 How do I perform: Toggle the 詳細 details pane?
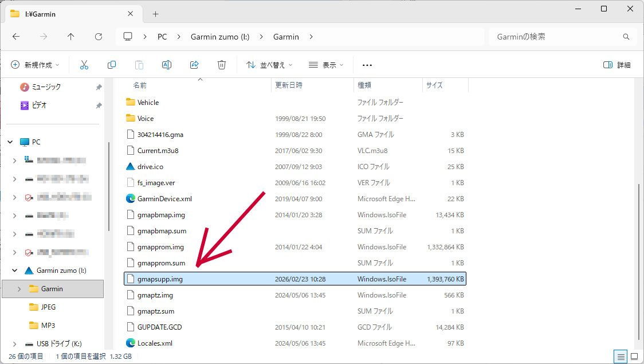(617, 65)
